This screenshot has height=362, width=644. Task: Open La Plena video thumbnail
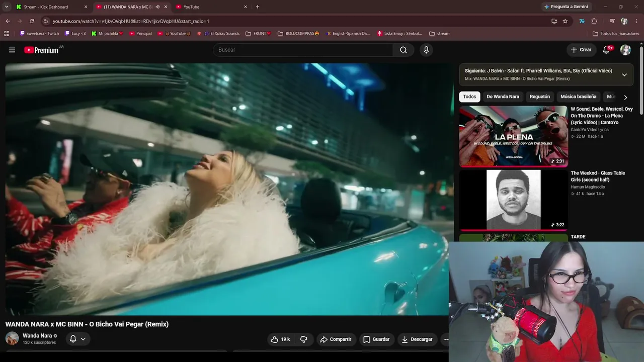click(x=513, y=136)
